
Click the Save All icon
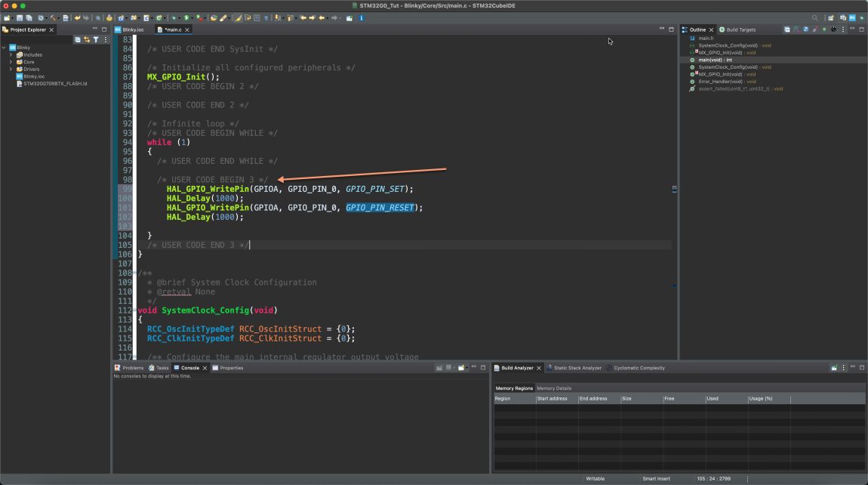point(29,17)
